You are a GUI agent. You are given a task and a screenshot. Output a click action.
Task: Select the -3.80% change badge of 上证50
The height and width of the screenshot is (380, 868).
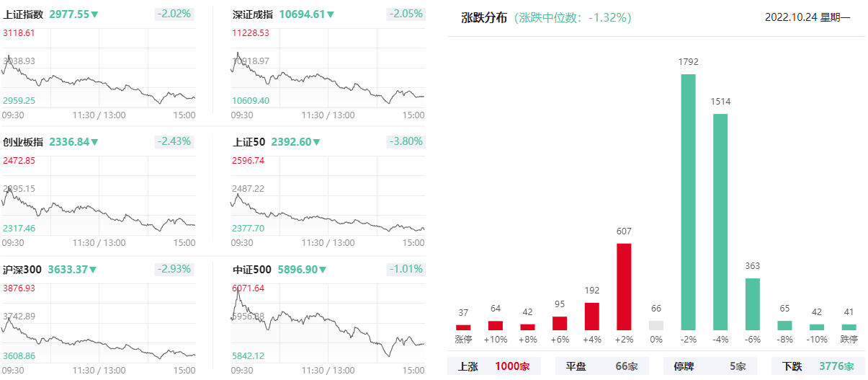(407, 141)
